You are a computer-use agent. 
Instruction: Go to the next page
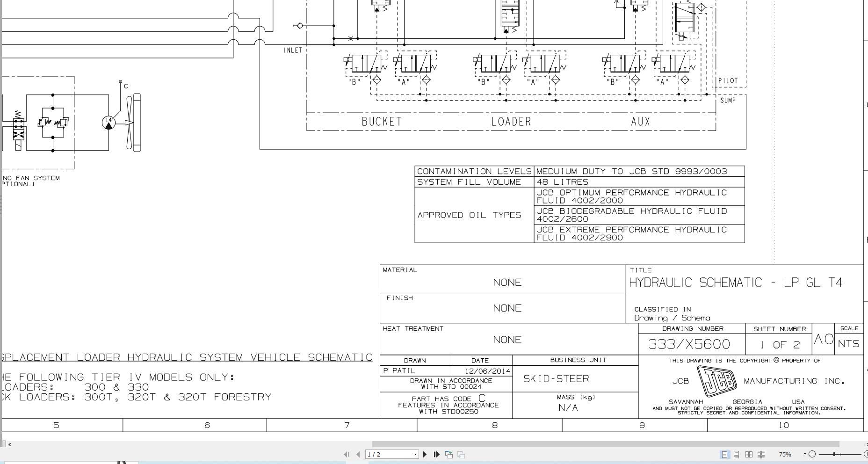[425, 454]
